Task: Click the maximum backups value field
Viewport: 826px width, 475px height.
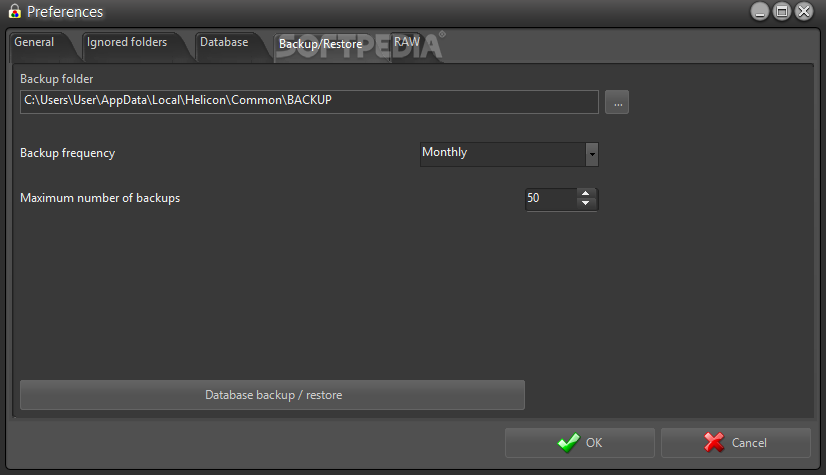Action: (551, 199)
